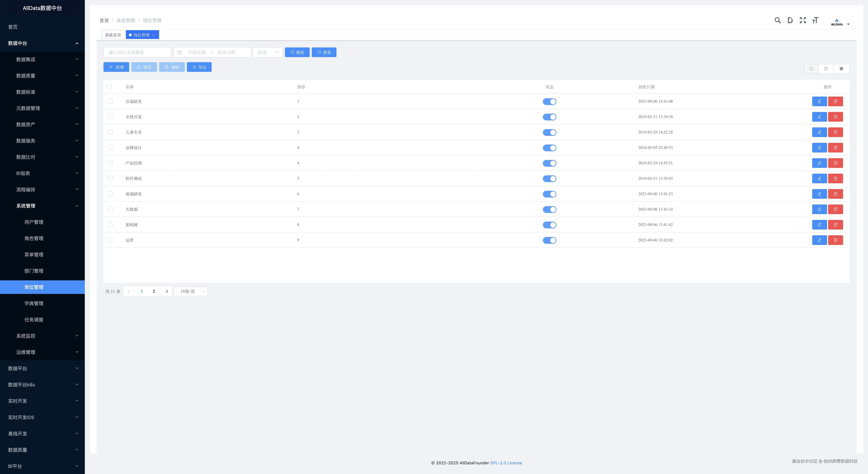Hide search bar via small magnifier icon
This screenshot has width=868, height=474.
coord(811,69)
